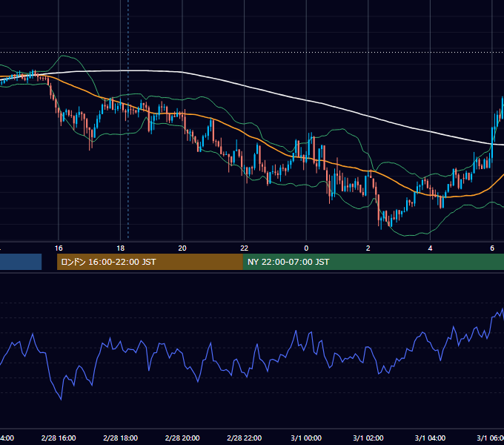Screen dimensions: 504x445
Task: Click the 2/28 18:00 date label
Action: click(121, 438)
